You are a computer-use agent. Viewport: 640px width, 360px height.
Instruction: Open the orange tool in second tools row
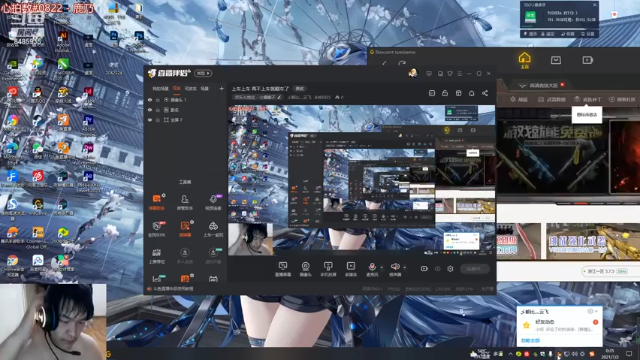coord(184,229)
